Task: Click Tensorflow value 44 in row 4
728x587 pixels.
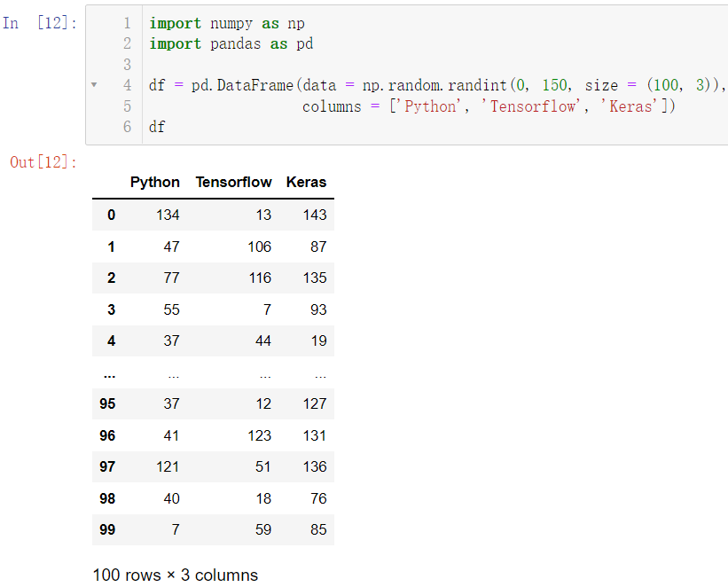Action: click(x=263, y=340)
